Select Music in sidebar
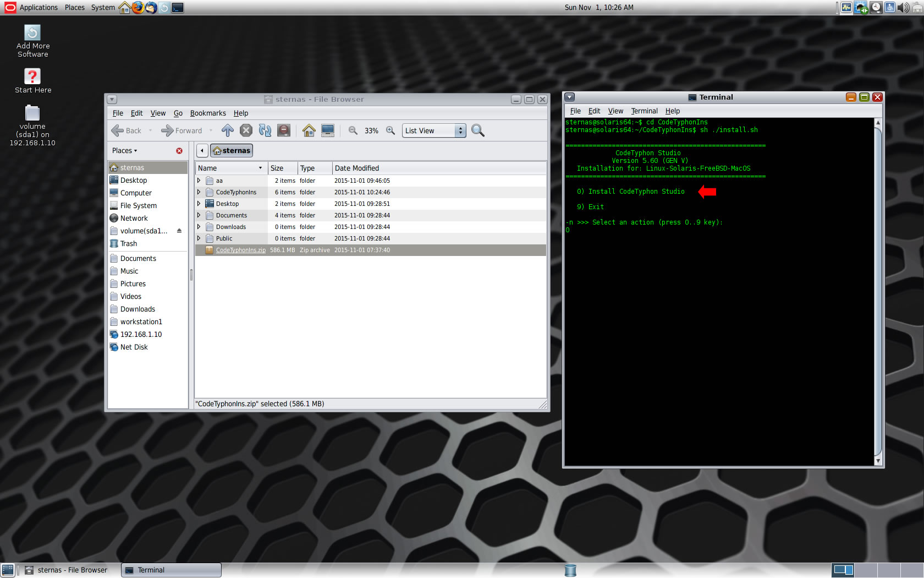 click(x=148, y=271)
